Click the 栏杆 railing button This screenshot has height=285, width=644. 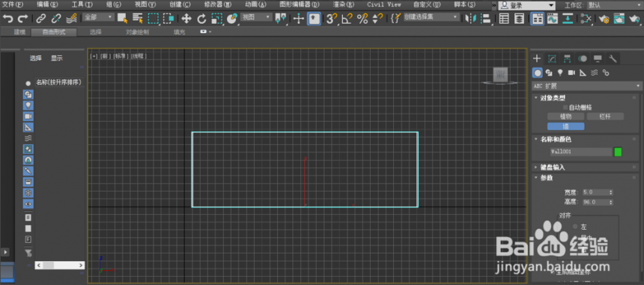pos(605,117)
